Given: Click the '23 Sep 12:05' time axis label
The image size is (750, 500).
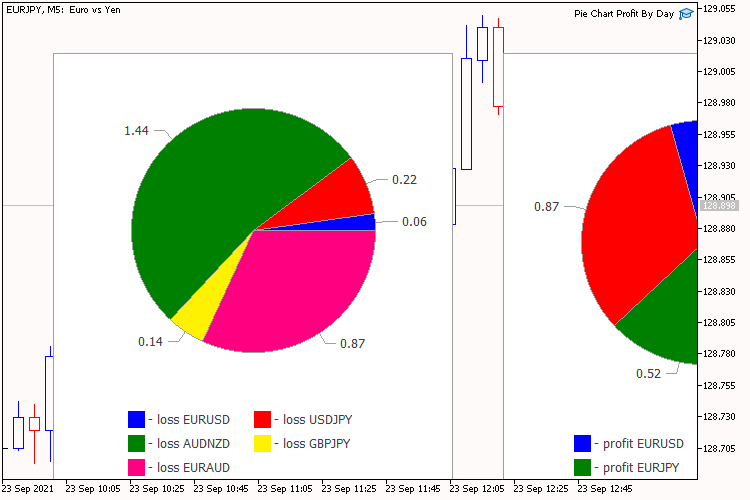Looking at the screenshot, I should pos(477,489).
